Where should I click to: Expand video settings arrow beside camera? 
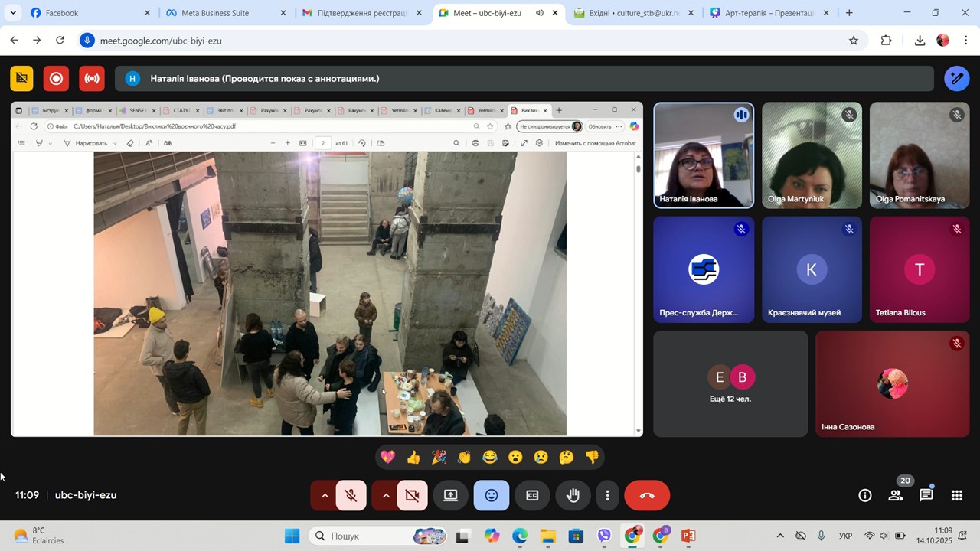pyautogui.click(x=386, y=496)
